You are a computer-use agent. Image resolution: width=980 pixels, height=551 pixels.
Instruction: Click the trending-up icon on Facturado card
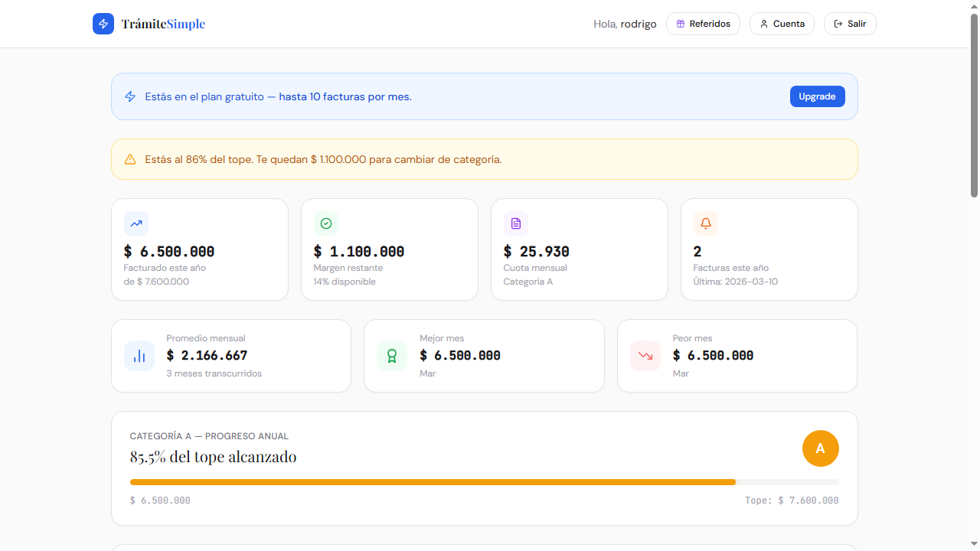[136, 223]
